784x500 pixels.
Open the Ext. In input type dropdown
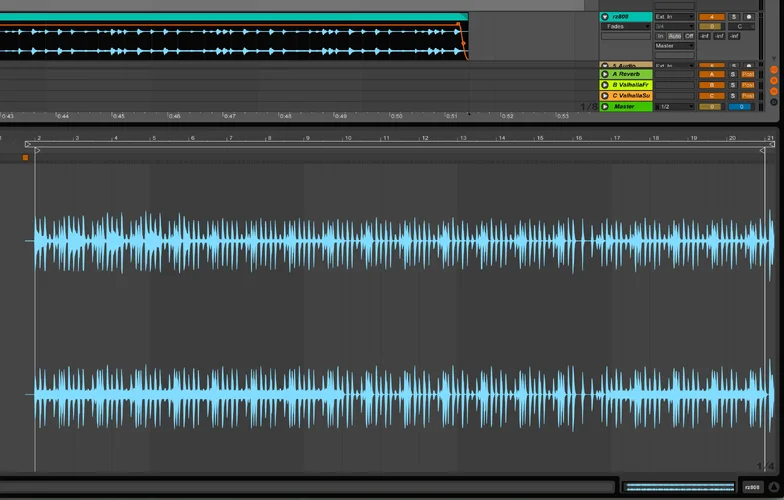tap(673, 17)
